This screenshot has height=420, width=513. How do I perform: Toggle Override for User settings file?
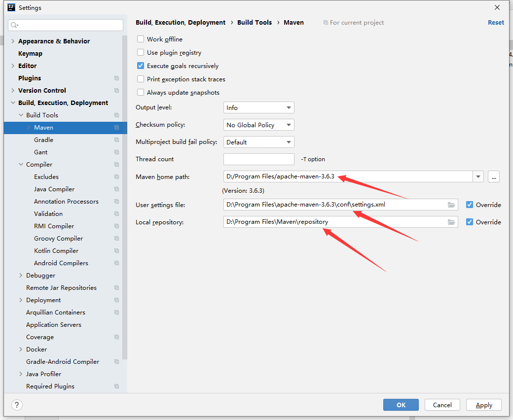pyautogui.click(x=470, y=205)
